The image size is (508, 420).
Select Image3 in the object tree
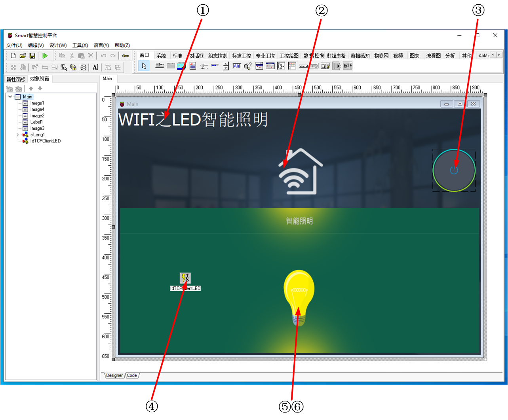(x=37, y=129)
